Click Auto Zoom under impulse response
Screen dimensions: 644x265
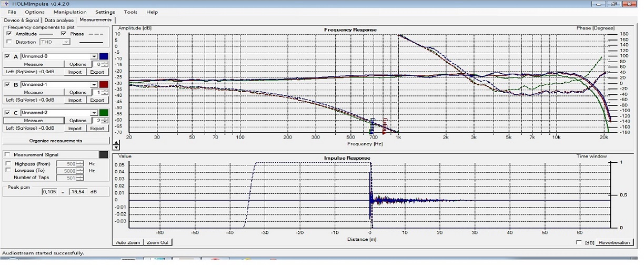128,242
